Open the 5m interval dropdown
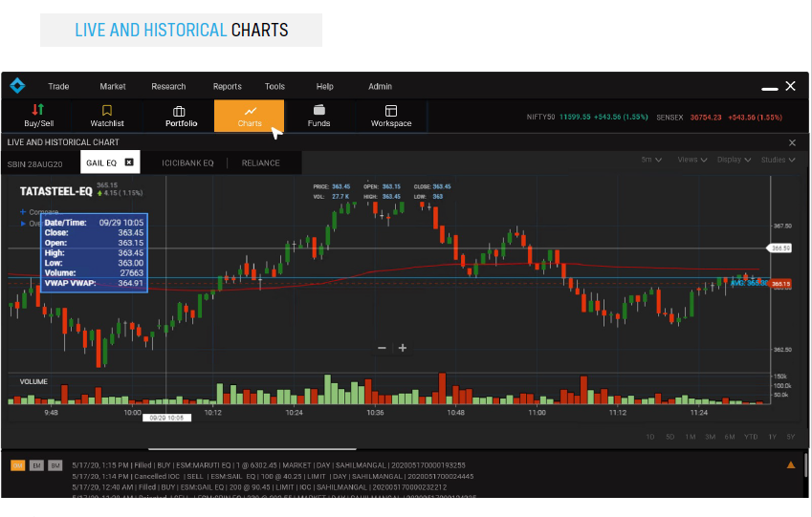 tap(651, 160)
